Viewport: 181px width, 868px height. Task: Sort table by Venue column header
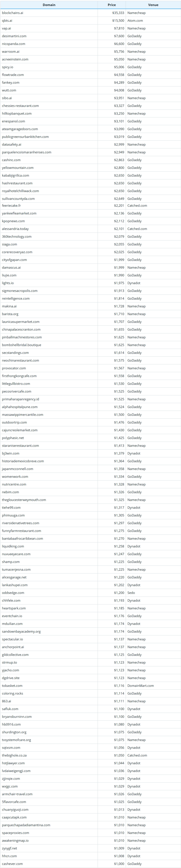click(153, 5)
